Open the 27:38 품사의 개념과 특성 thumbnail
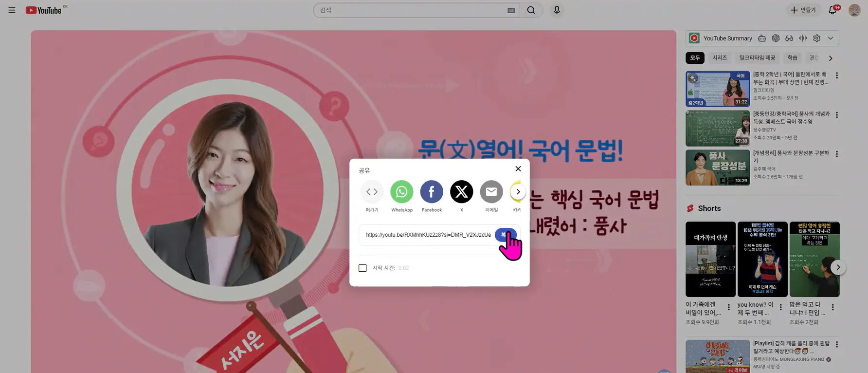 tap(718, 128)
